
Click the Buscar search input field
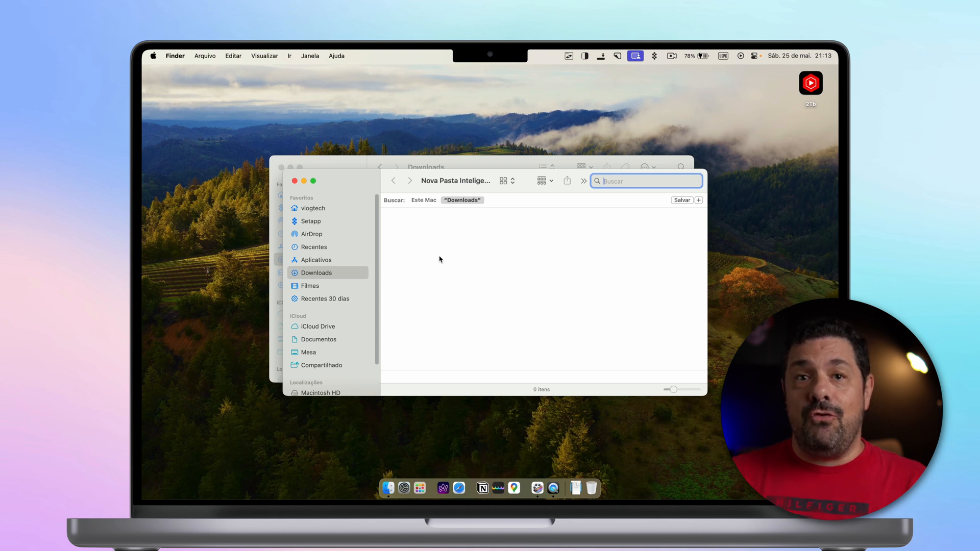[647, 180]
